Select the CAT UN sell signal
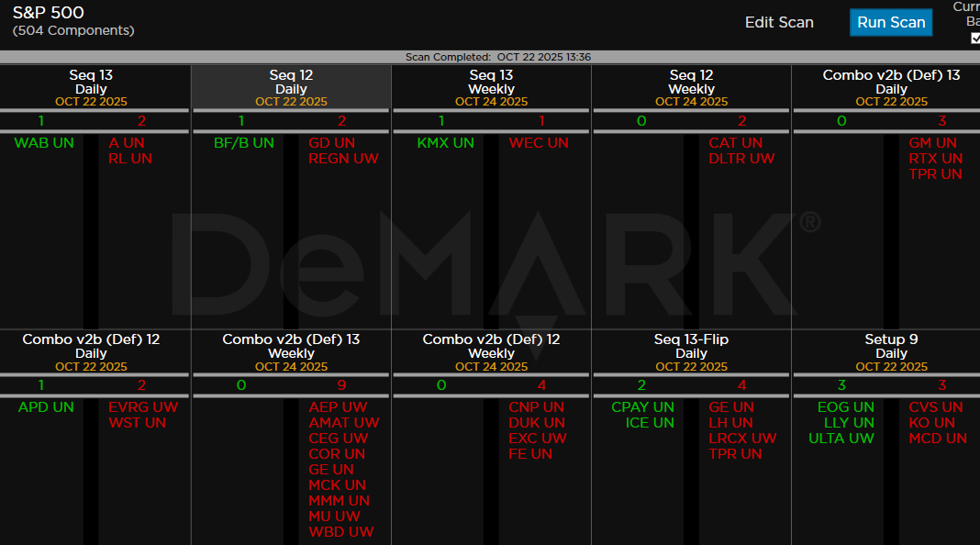 (x=735, y=143)
